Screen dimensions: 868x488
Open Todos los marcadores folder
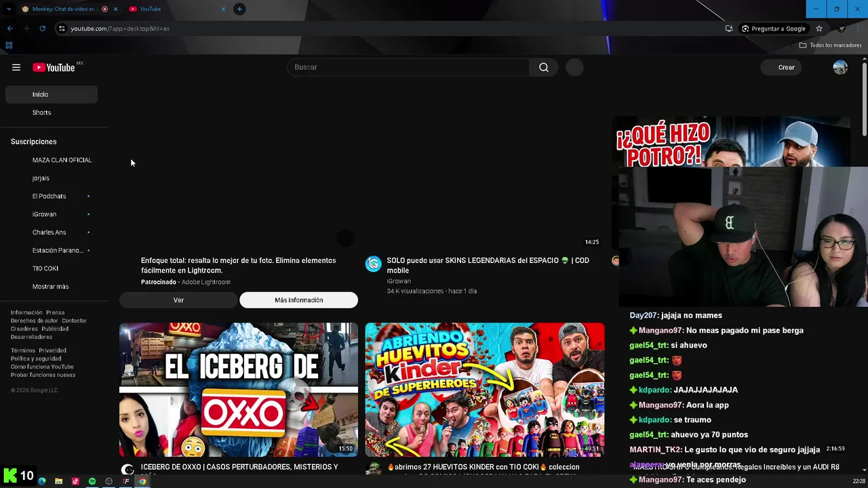tap(830, 45)
